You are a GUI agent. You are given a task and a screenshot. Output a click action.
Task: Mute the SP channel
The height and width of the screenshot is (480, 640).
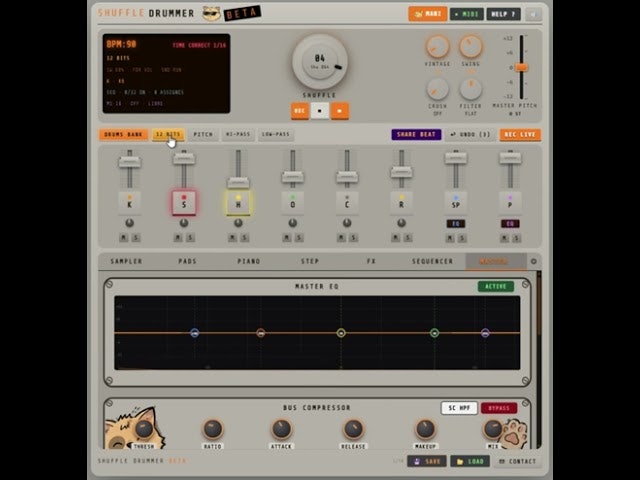pyautogui.click(x=450, y=238)
